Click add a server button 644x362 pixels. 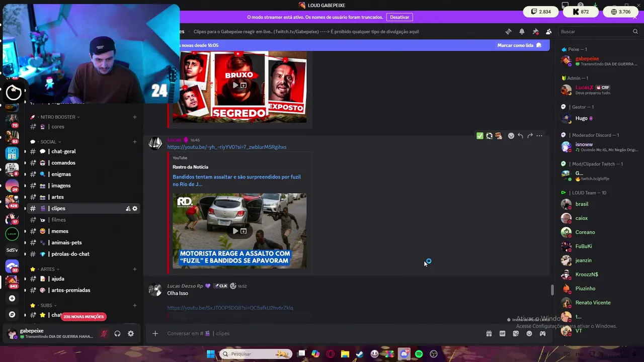[12, 298]
